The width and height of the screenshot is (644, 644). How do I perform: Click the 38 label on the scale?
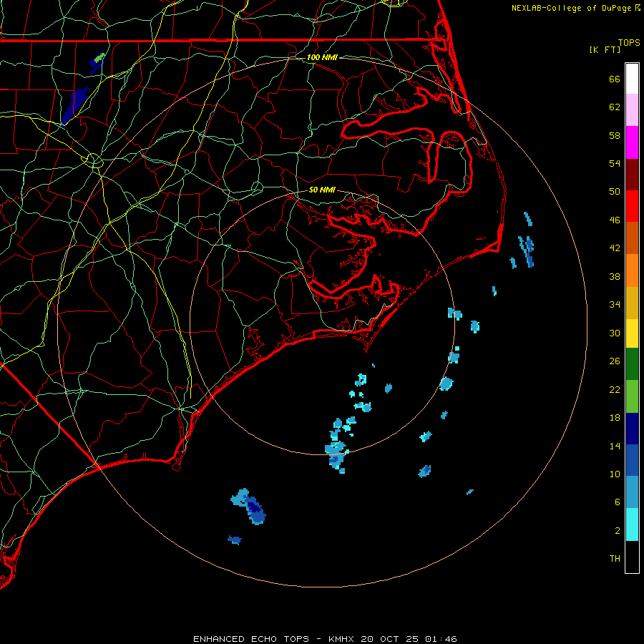point(615,276)
